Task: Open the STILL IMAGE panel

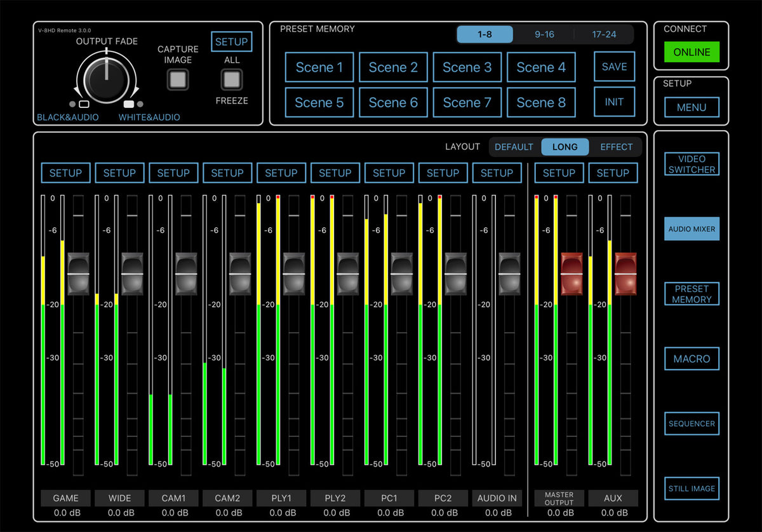Action: click(692, 489)
